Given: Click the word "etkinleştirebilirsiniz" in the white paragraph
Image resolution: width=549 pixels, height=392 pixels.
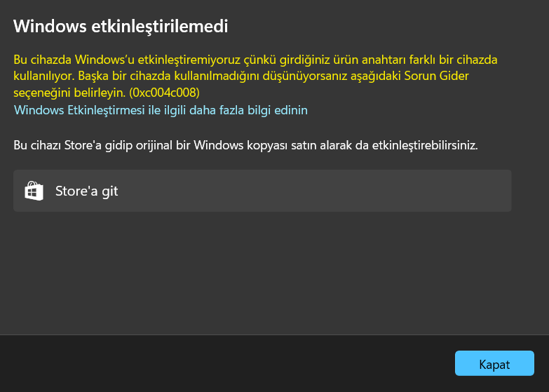Looking at the screenshot, I should point(423,145).
